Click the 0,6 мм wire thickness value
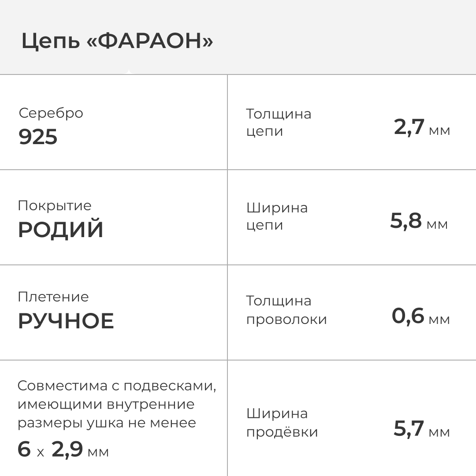The height and width of the screenshot is (476, 476). click(x=420, y=316)
